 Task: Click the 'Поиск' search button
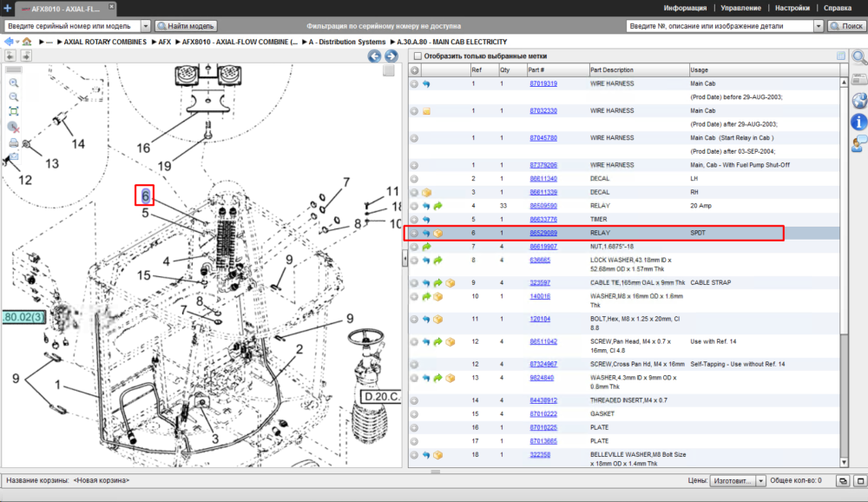click(x=846, y=26)
